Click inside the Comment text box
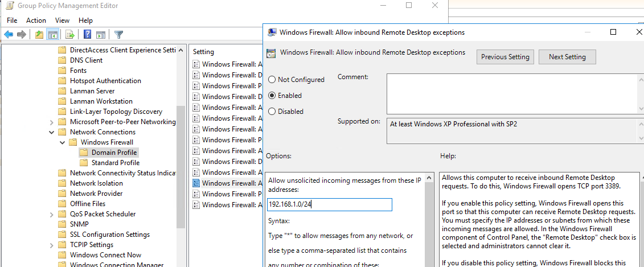Image resolution: width=644 pixels, height=267 pixels. point(512,94)
